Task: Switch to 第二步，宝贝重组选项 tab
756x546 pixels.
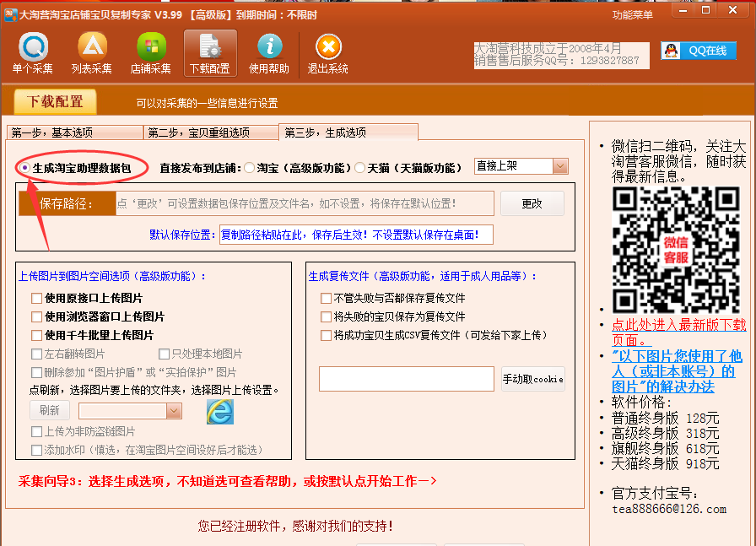Action: pos(211,132)
